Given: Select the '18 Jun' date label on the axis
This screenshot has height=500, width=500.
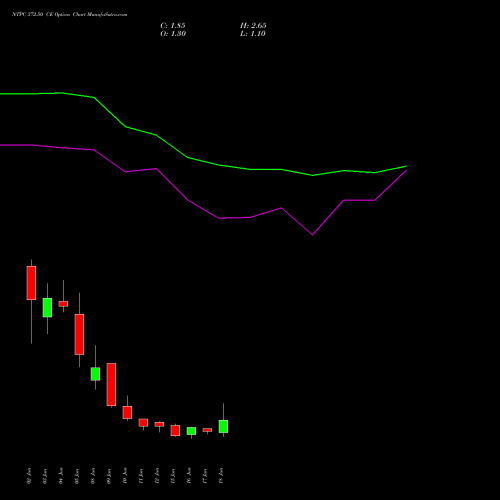Looking at the screenshot, I should (x=221, y=476).
